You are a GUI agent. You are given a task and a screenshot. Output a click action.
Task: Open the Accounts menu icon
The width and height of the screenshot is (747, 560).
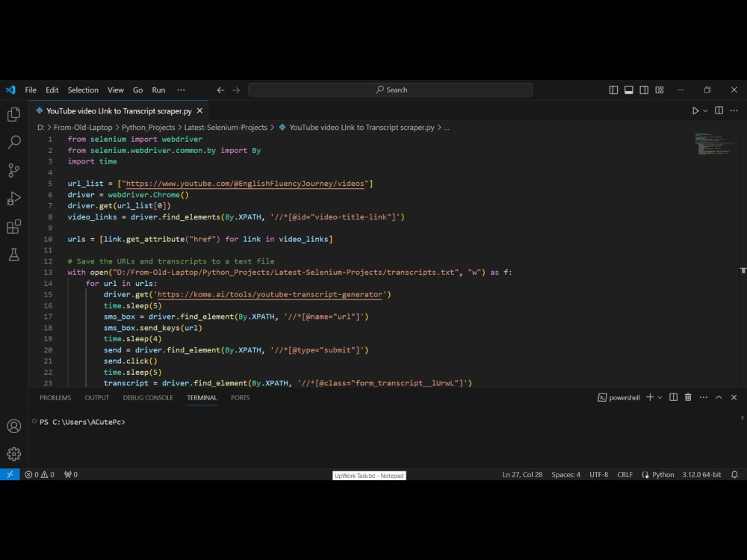(13, 426)
